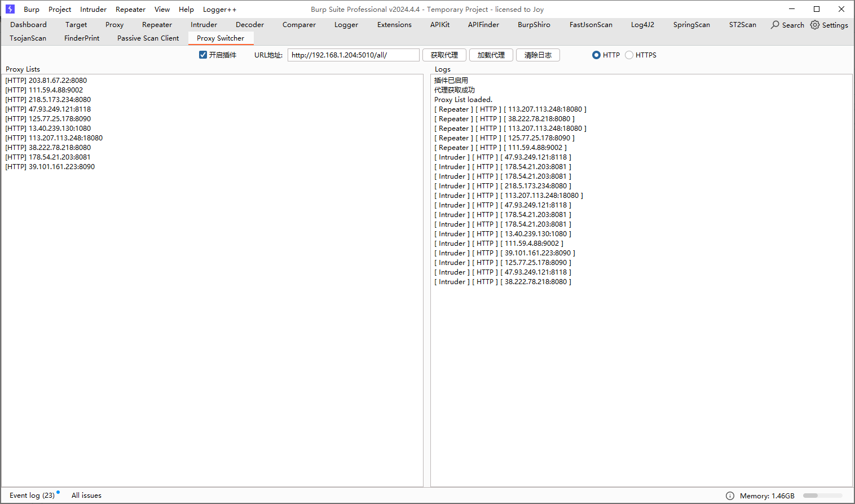Open the BurpShiro tab
The width and height of the screenshot is (855, 504).
pyautogui.click(x=534, y=25)
